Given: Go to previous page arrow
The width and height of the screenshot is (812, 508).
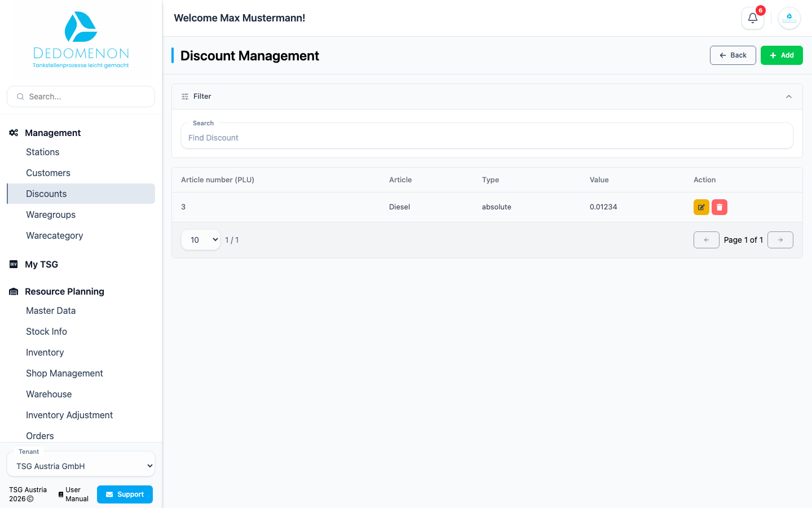Looking at the screenshot, I should 707,240.
